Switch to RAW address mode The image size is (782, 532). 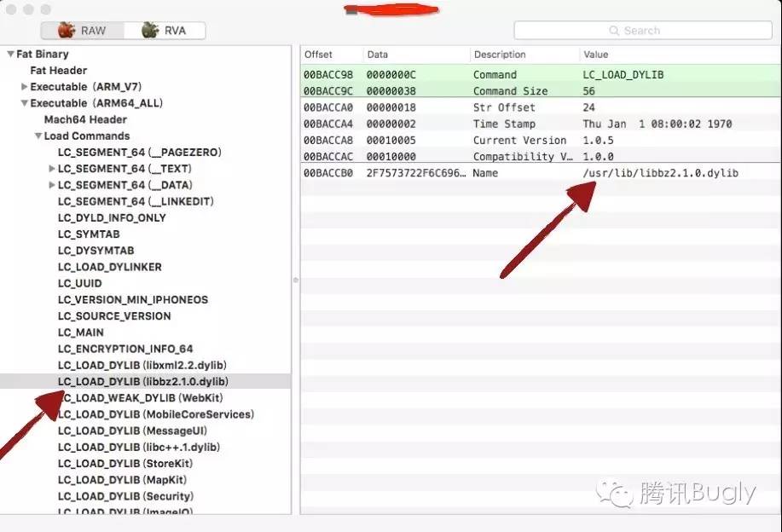pos(82,31)
